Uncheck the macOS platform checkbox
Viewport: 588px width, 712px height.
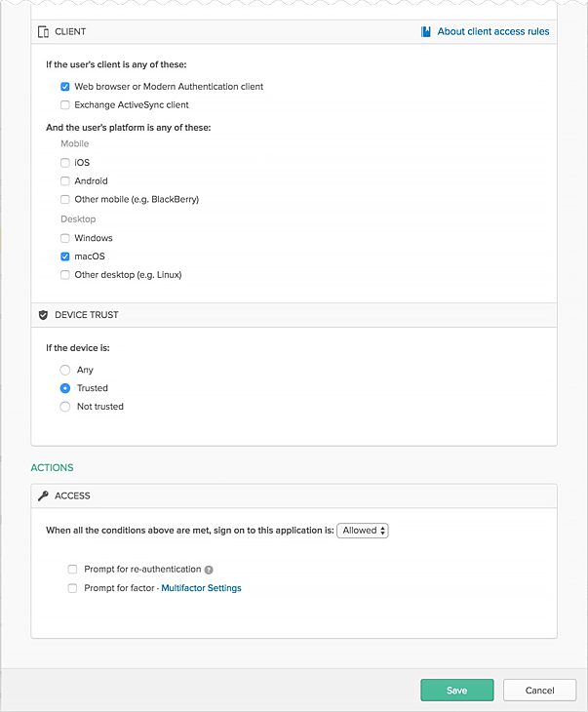click(x=65, y=257)
